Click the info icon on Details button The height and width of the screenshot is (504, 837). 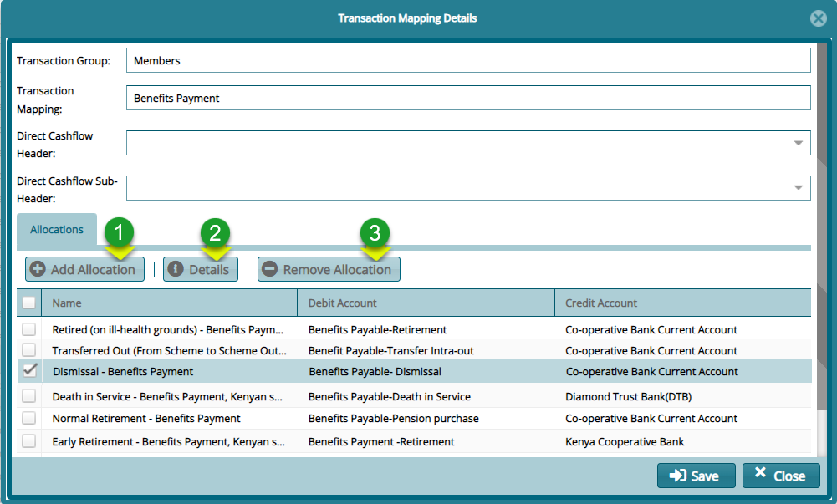176,269
